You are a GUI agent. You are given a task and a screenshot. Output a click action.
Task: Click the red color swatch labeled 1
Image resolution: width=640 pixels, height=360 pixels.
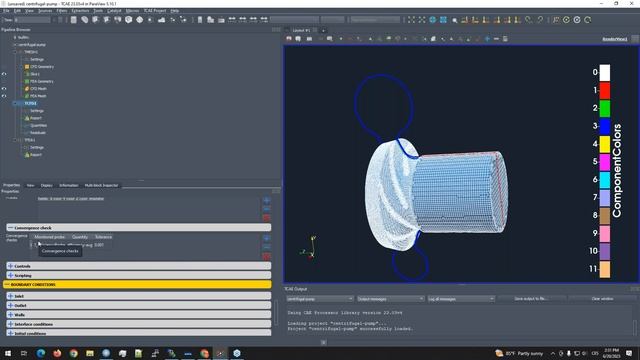click(x=604, y=91)
